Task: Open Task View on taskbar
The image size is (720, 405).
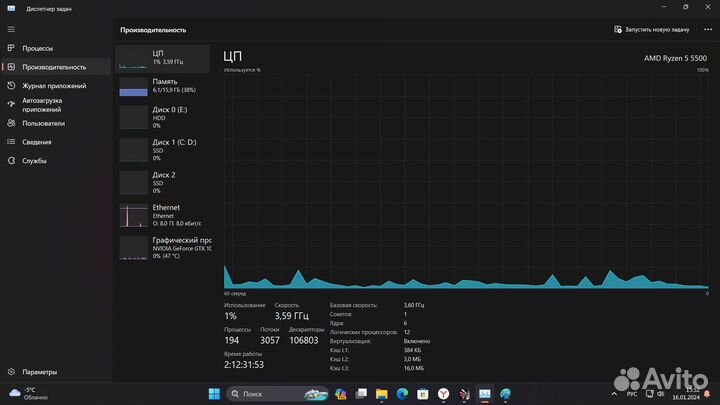Action: click(x=361, y=394)
